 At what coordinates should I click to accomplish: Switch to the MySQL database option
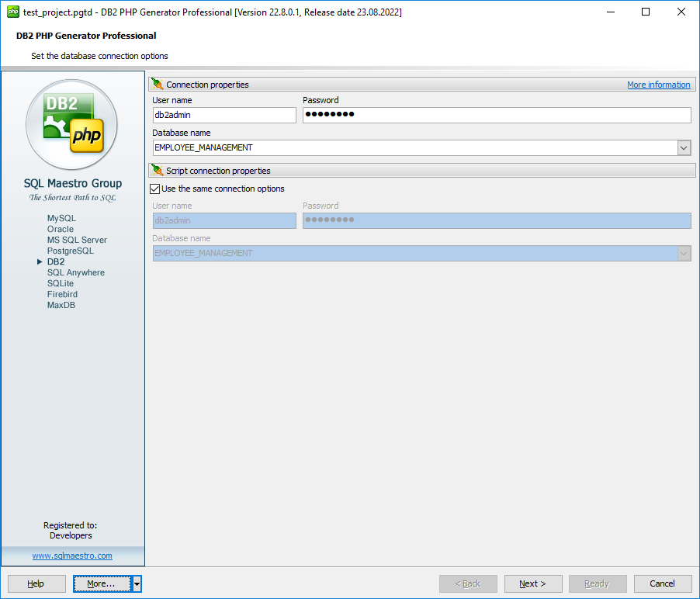tap(61, 218)
